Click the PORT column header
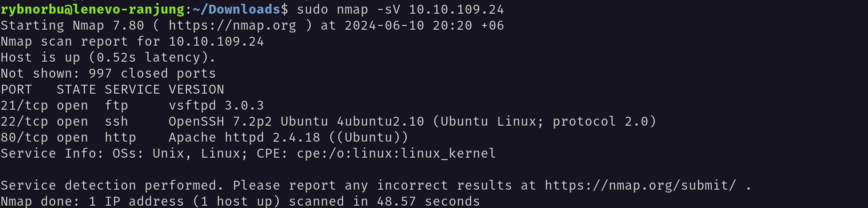The width and height of the screenshot is (868, 208). coord(16,89)
